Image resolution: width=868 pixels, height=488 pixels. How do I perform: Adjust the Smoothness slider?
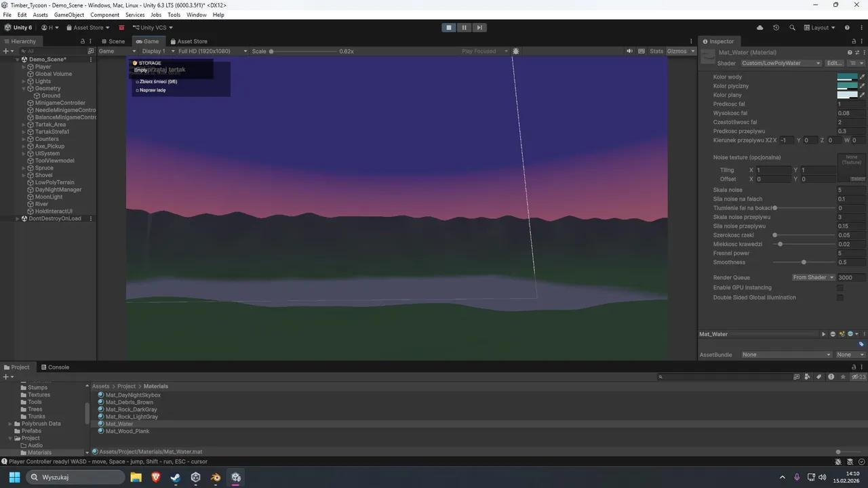[804, 262]
